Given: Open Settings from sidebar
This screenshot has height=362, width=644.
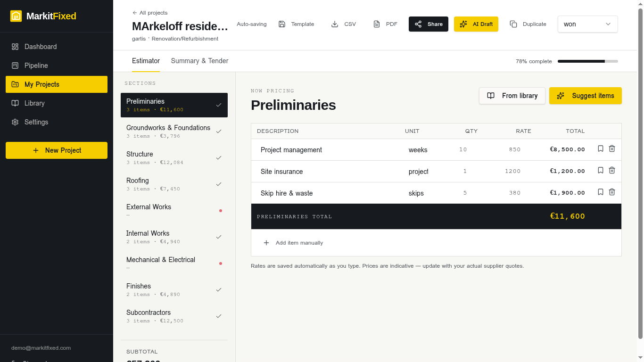Looking at the screenshot, I should click(x=57, y=122).
